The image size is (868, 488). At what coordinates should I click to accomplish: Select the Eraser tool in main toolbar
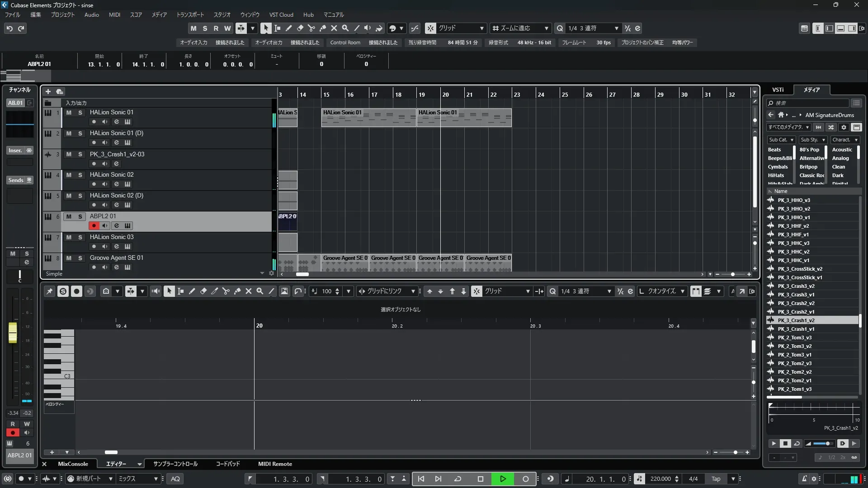click(x=300, y=28)
